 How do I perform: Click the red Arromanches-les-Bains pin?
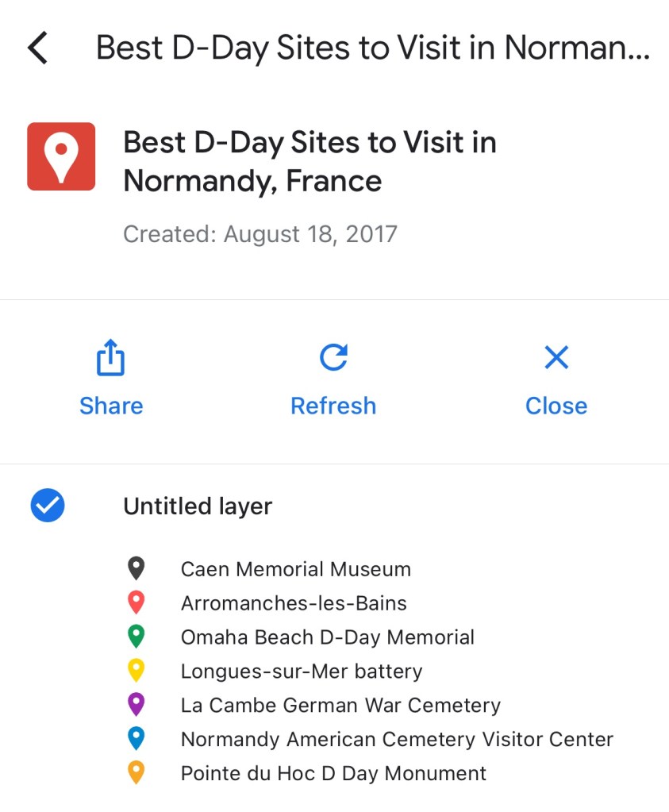[x=136, y=602]
